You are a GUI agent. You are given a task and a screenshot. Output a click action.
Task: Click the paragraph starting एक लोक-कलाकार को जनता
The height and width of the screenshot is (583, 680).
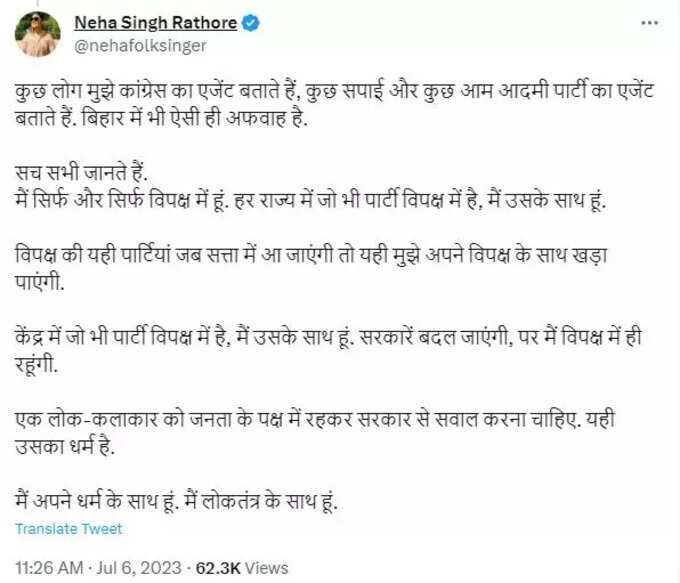[x=314, y=432]
